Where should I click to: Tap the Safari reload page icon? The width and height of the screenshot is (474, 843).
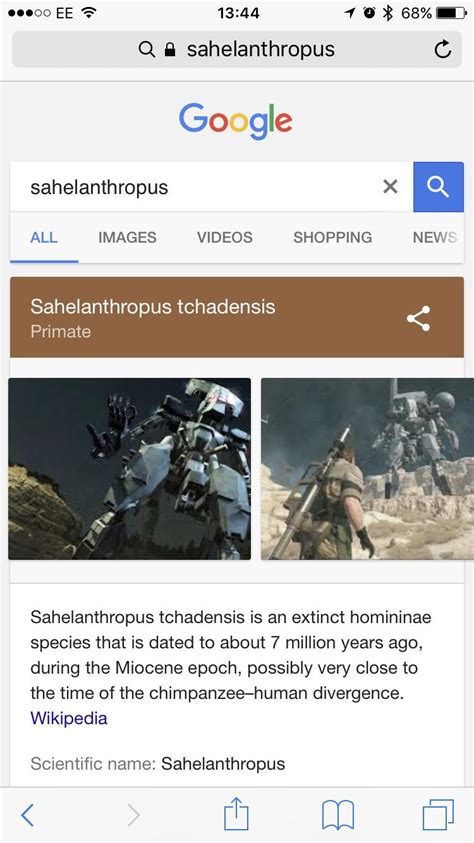pos(442,50)
